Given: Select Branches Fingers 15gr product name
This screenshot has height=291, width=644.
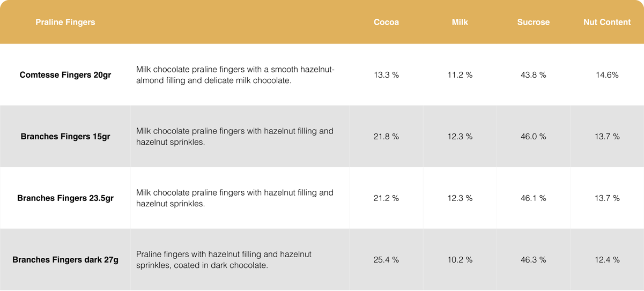Looking at the screenshot, I should [65, 137].
